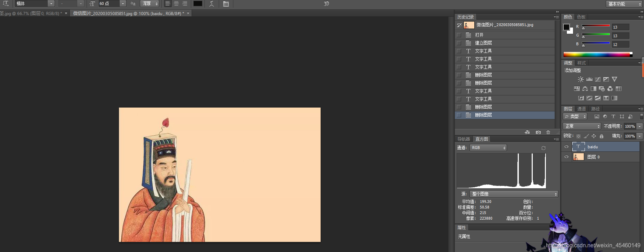Set history brush source for 建立图层
Image resolution: width=644 pixels, height=252 pixels.
pos(459,43)
